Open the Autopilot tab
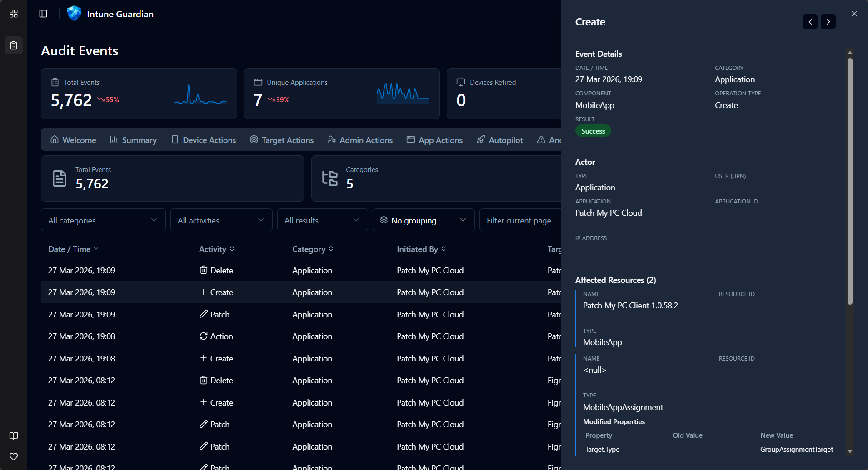The image size is (868, 470). 500,140
